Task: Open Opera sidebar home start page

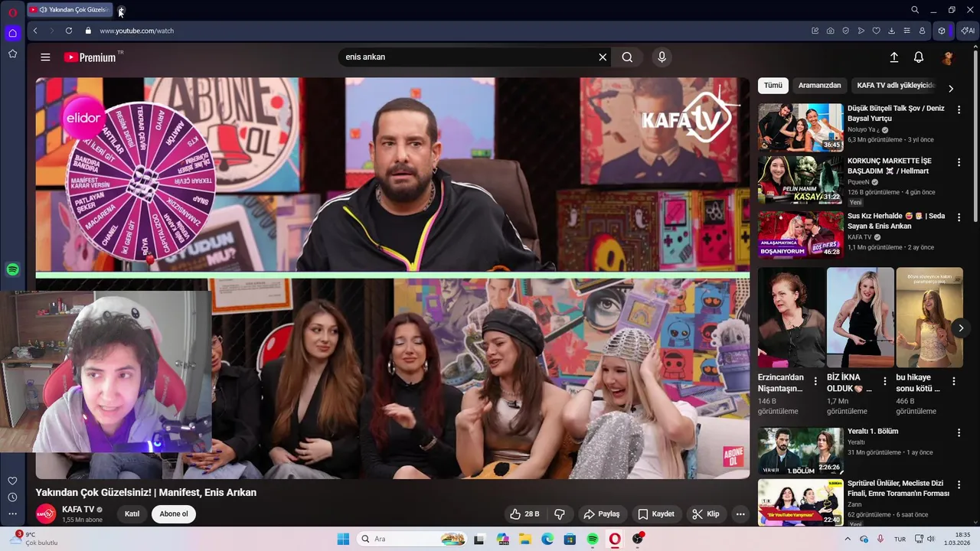Action: (12, 33)
